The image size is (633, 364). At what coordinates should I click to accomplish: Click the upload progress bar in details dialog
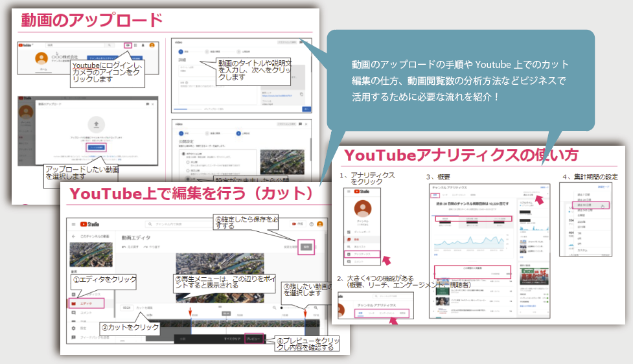(188, 109)
